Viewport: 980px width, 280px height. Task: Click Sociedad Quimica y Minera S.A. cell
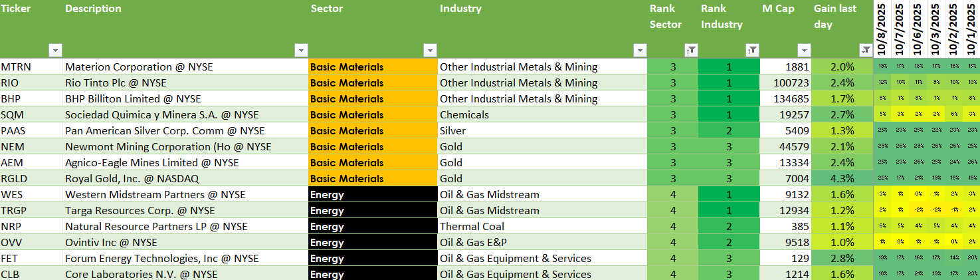pos(185,114)
